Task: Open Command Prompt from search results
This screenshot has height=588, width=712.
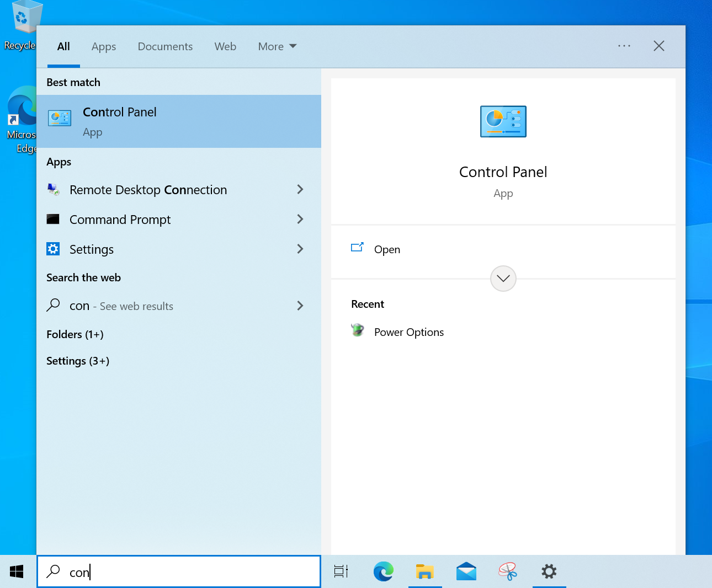Action: tap(120, 220)
